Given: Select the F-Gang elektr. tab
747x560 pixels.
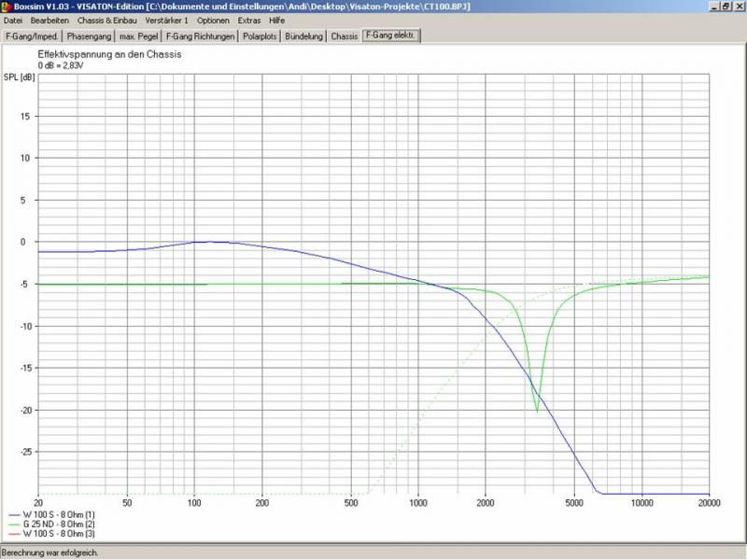Looking at the screenshot, I should [392, 35].
